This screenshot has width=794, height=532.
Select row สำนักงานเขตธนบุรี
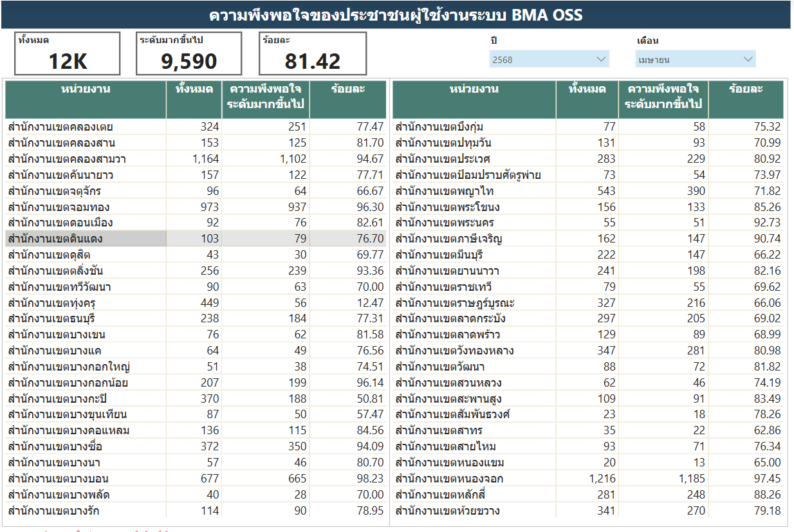click(x=196, y=318)
